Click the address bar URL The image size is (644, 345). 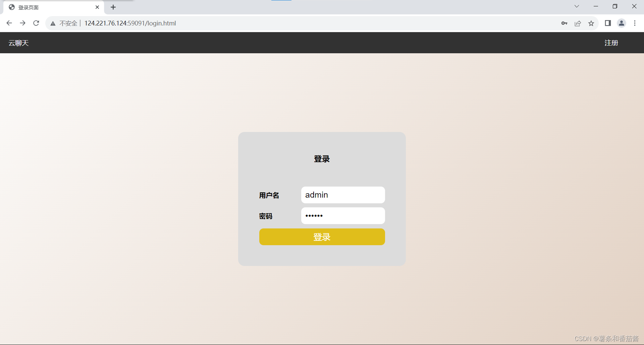pyautogui.click(x=130, y=23)
